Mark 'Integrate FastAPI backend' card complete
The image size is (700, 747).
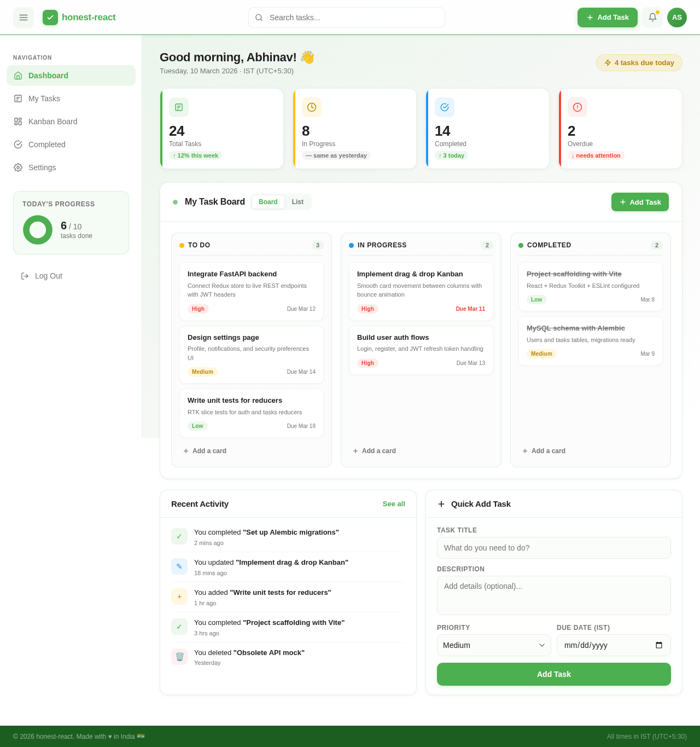click(x=251, y=291)
